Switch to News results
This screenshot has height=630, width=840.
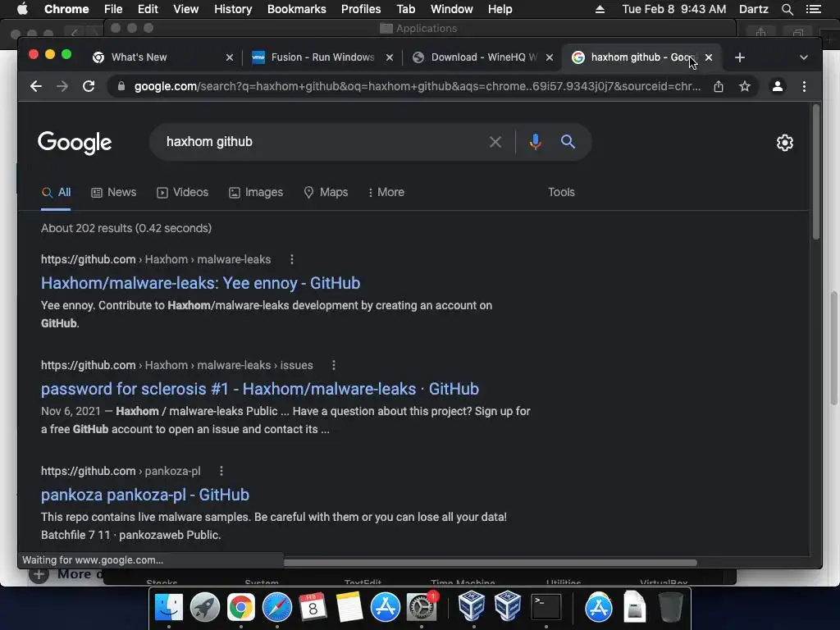click(113, 192)
